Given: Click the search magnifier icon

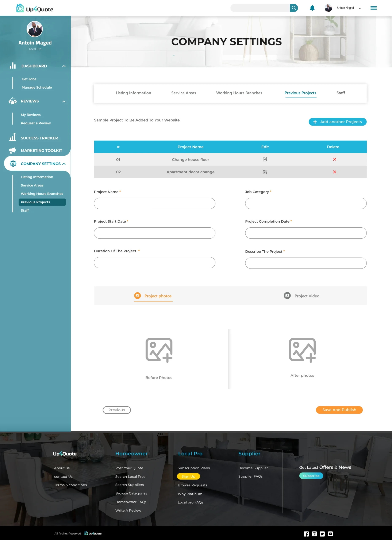Looking at the screenshot, I should [294, 8].
